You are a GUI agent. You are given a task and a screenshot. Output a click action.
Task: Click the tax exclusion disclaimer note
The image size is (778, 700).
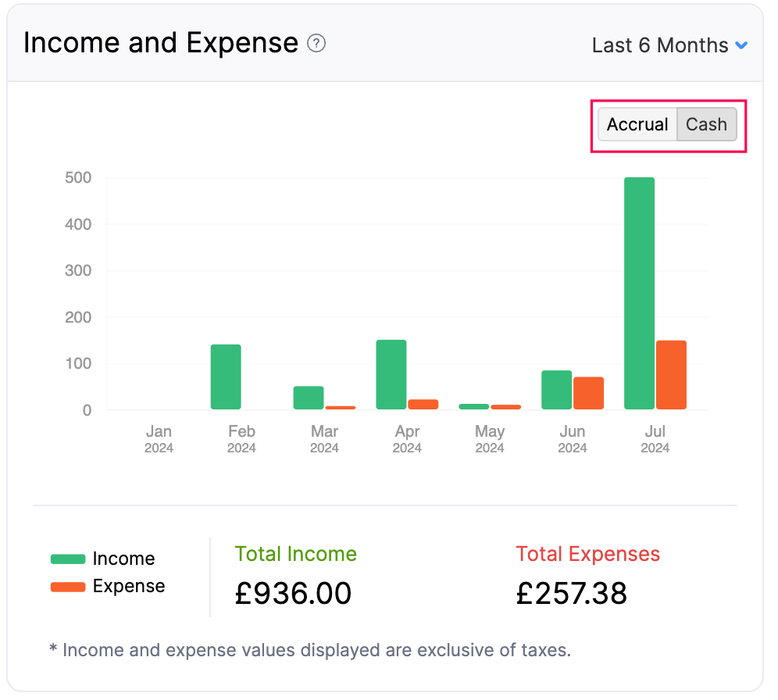tap(312, 650)
